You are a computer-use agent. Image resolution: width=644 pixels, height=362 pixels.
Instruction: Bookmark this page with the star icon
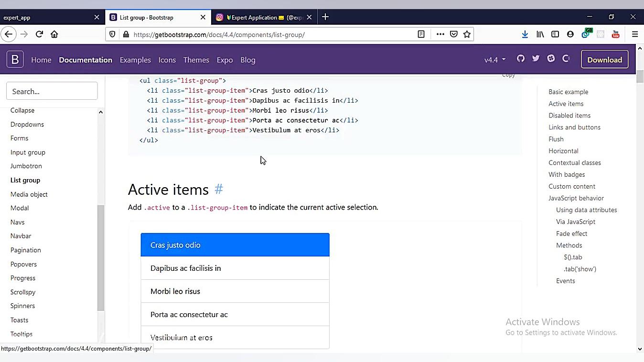point(467,34)
